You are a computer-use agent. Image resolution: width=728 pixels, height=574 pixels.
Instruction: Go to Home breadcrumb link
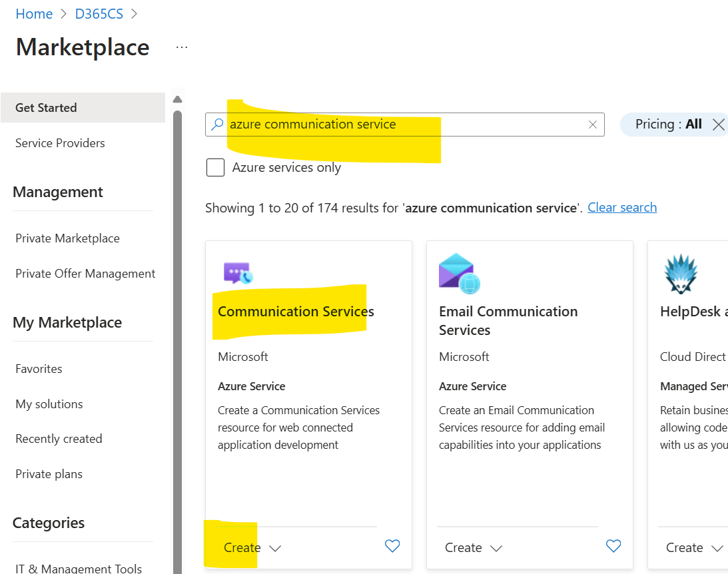pos(34,14)
